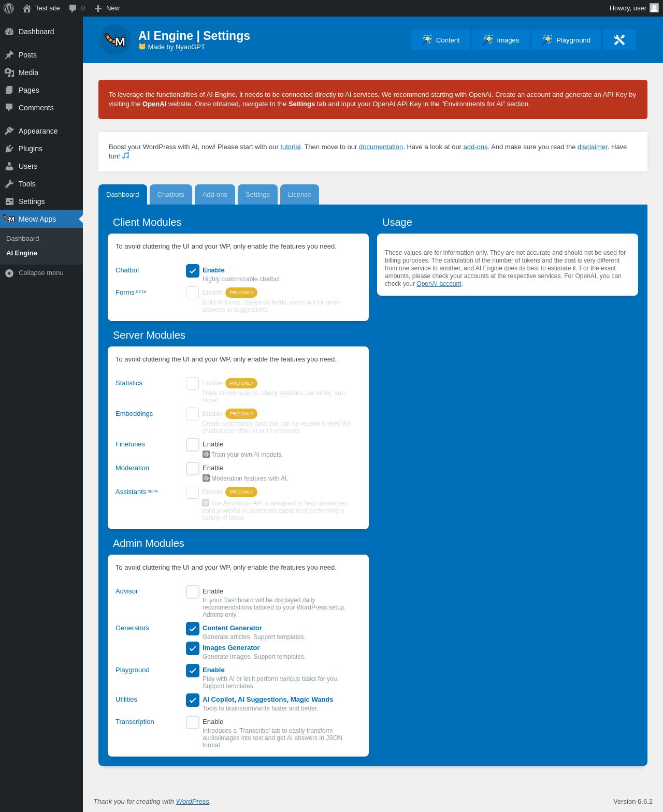Click PRO ONLY badge next to Embeddings

[x=241, y=414]
